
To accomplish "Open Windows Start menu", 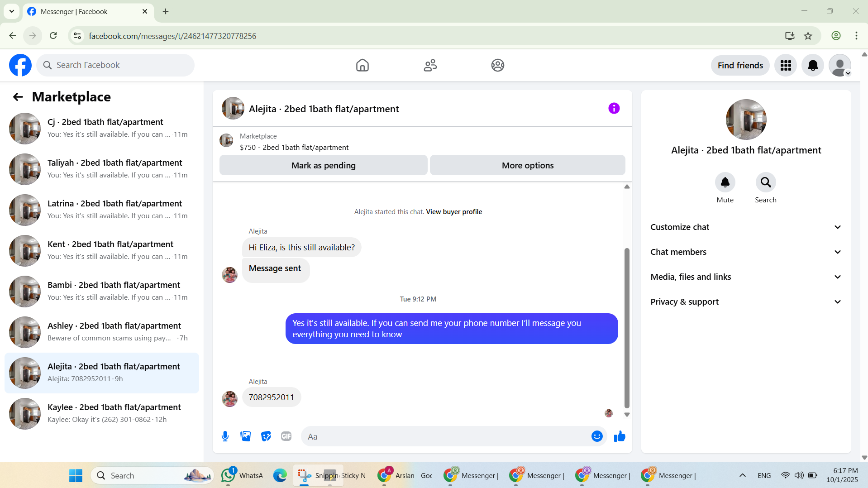I will point(76,475).
